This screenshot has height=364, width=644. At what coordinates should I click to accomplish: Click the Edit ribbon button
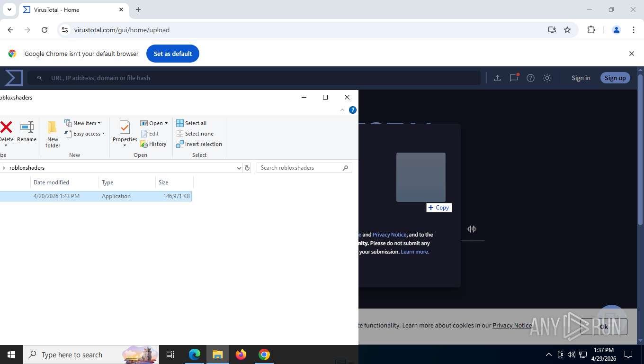pyautogui.click(x=150, y=134)
